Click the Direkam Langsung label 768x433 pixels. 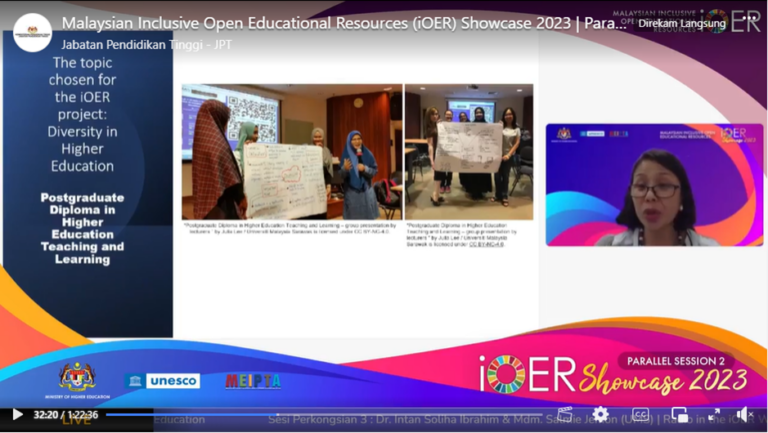point(682,23)
